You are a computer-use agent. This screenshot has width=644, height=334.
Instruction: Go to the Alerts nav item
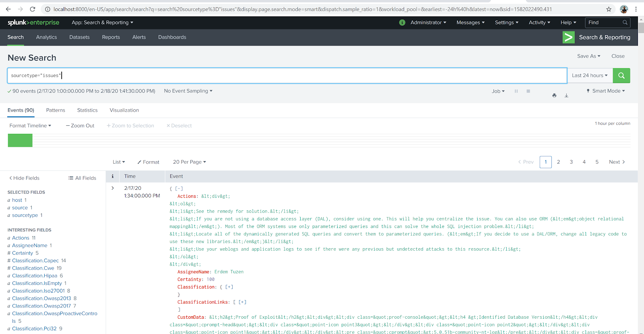(139, 37)
